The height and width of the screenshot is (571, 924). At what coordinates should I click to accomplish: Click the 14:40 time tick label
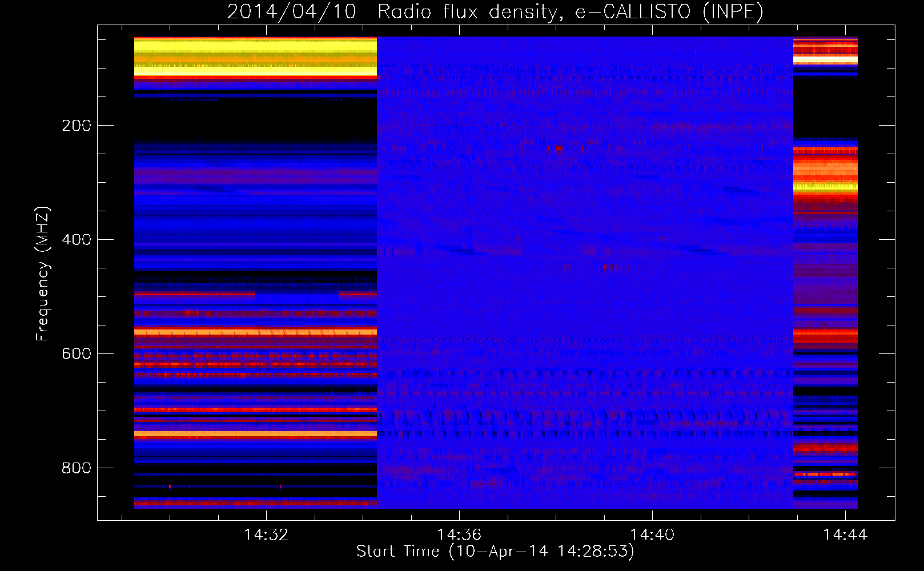pyautogui.click(x=652, y=535)
